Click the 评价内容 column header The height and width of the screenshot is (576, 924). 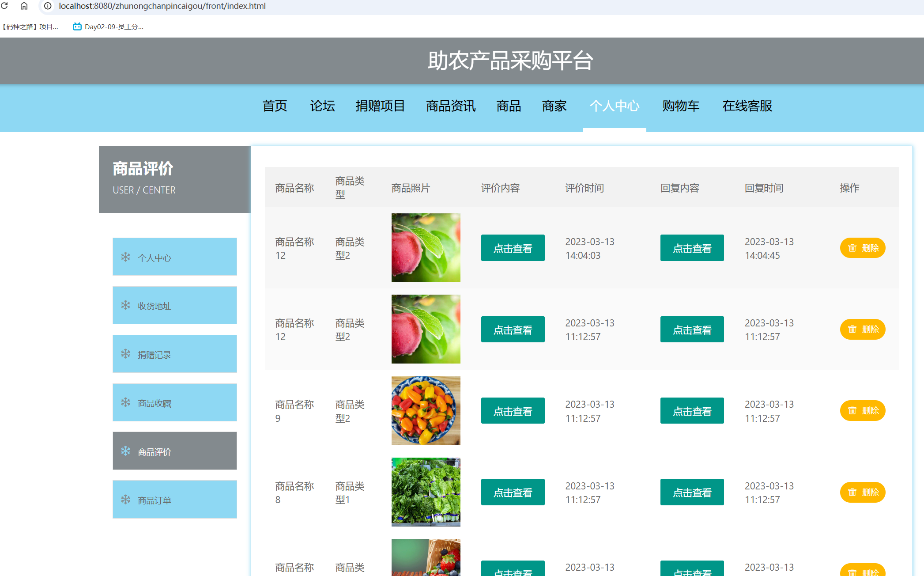[x=500, y=188]
